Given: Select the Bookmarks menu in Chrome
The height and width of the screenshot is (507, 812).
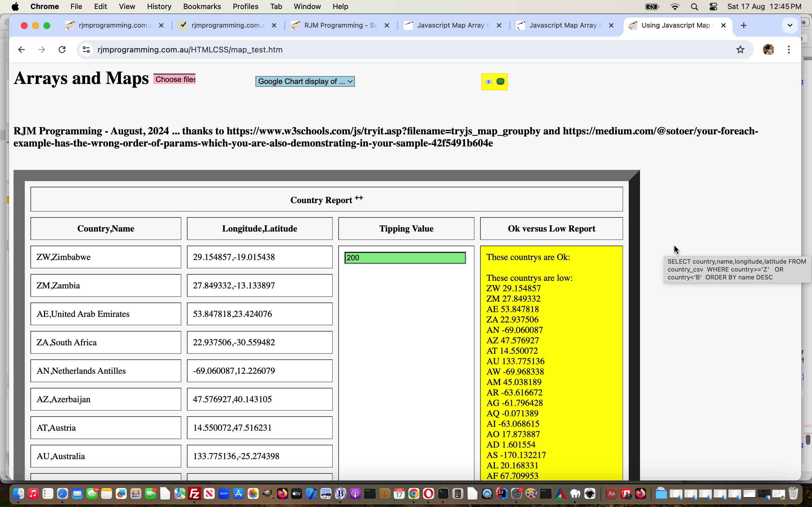Looking at the screenshot, I should pos(202,6).
